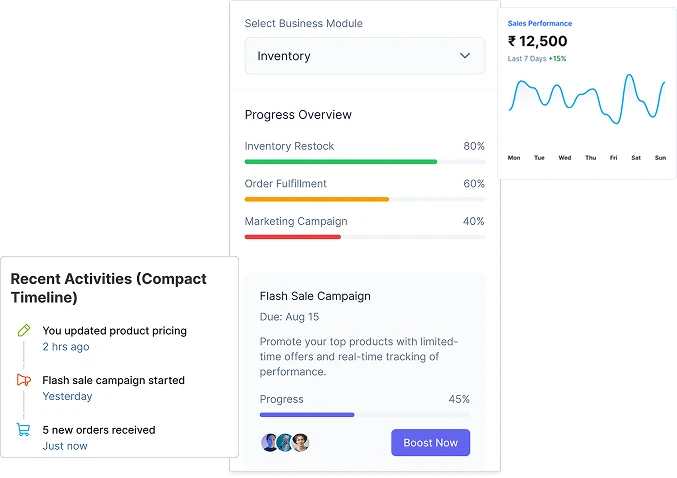Click the third team member avatar
The image size is (677, 478).
(x=300, y=442)
